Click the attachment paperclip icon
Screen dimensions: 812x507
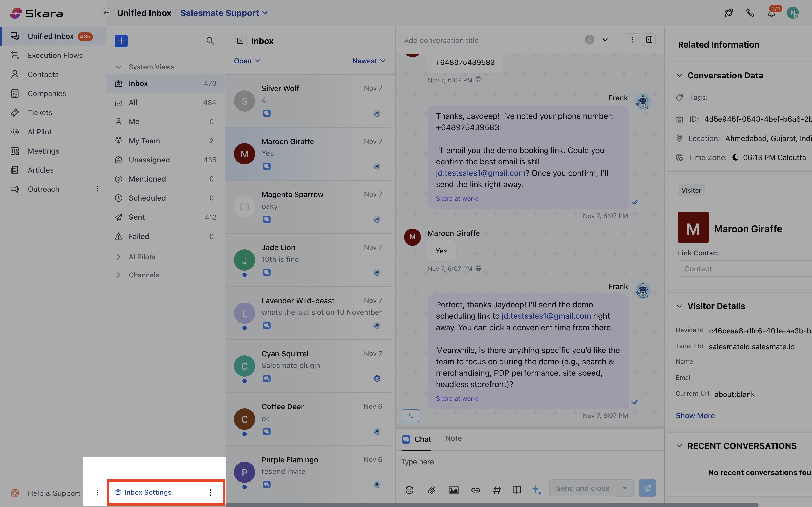coord(432,490)
